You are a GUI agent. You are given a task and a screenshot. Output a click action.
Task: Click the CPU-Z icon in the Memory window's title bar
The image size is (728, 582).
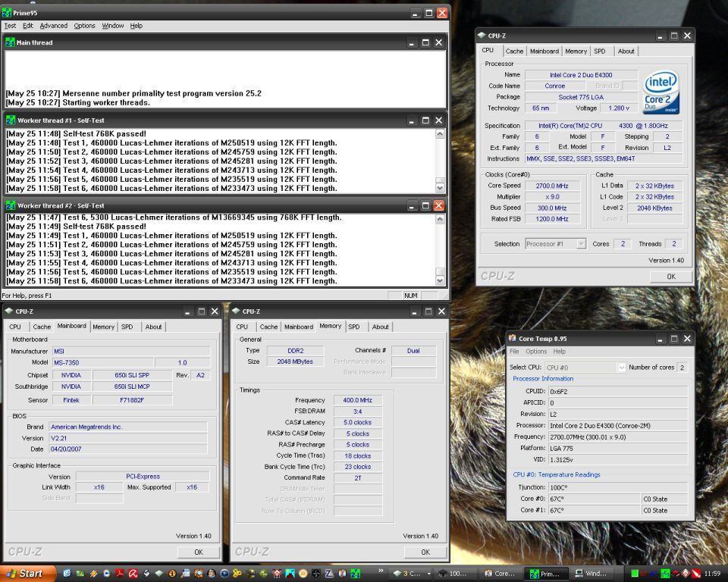pyautogui.click(x=236, y=311)
